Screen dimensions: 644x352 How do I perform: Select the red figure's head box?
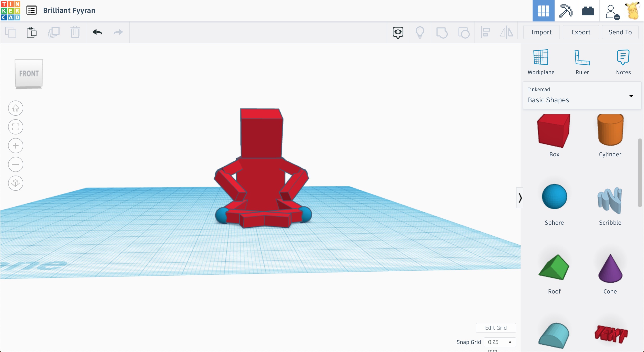coord(261,133)
